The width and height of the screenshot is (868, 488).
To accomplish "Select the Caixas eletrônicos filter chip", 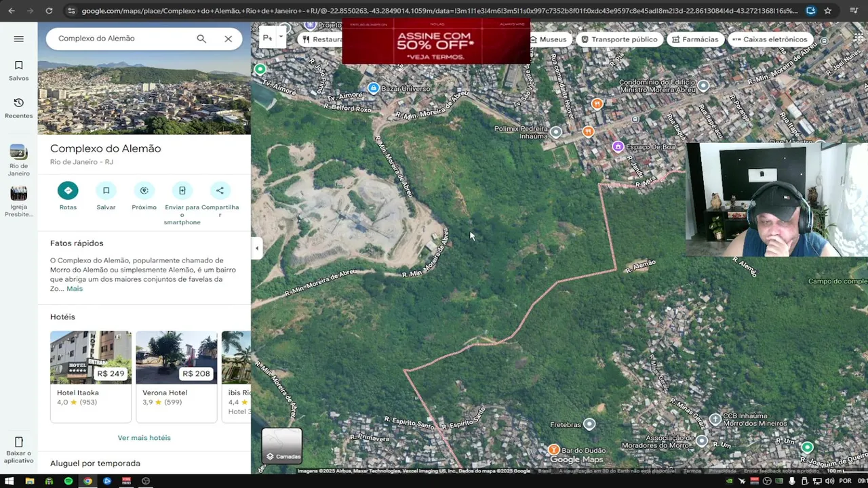I will (x=772, y=39).
